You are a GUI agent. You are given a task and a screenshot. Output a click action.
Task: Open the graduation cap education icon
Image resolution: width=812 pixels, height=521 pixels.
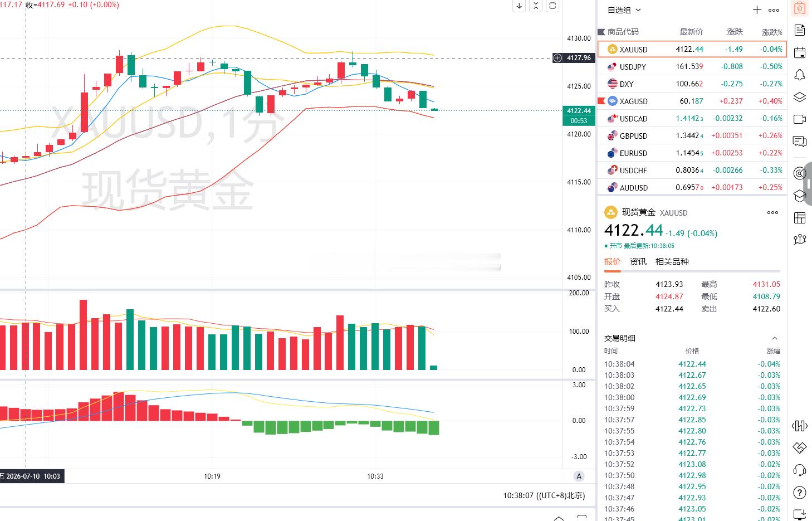click(x=800, y=196)
